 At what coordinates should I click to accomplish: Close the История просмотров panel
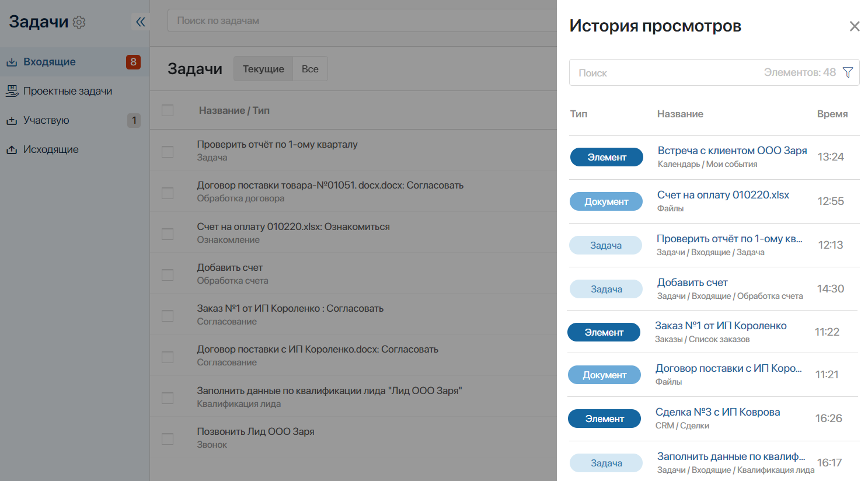point(855,26)
